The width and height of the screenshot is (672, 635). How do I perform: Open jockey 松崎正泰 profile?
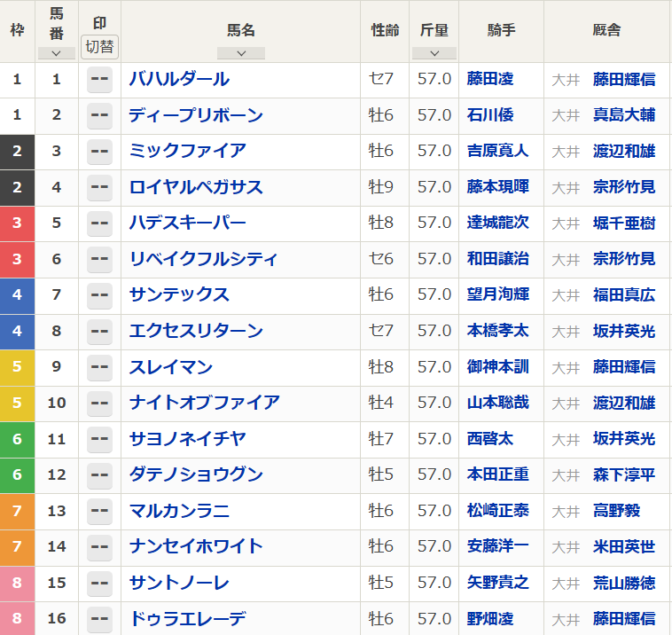498,510
